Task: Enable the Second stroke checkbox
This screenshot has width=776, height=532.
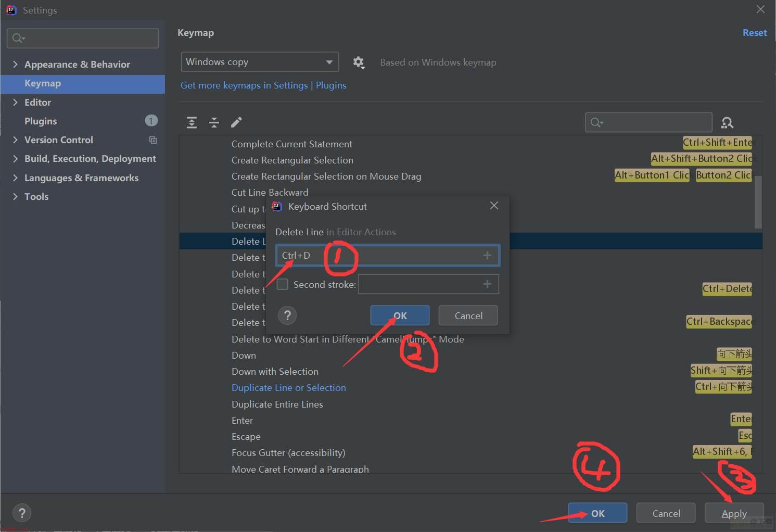Action: pos(283,284)
